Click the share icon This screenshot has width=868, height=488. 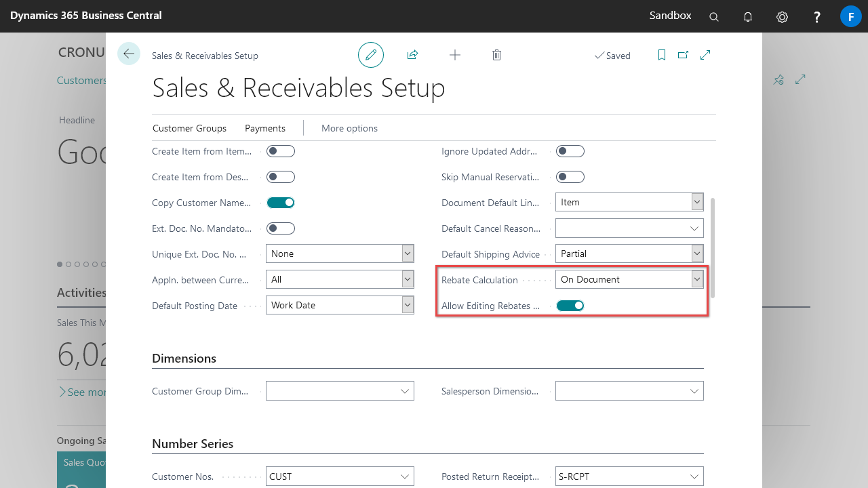click(412, 55)
